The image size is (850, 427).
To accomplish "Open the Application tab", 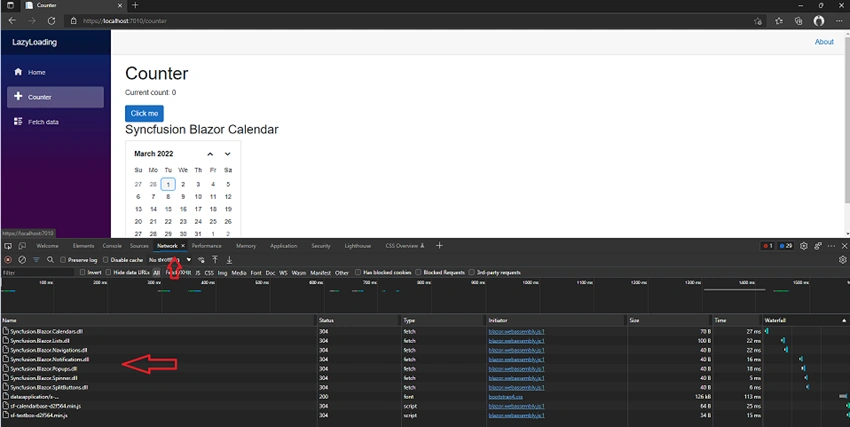I will click(x=284, y=246).
